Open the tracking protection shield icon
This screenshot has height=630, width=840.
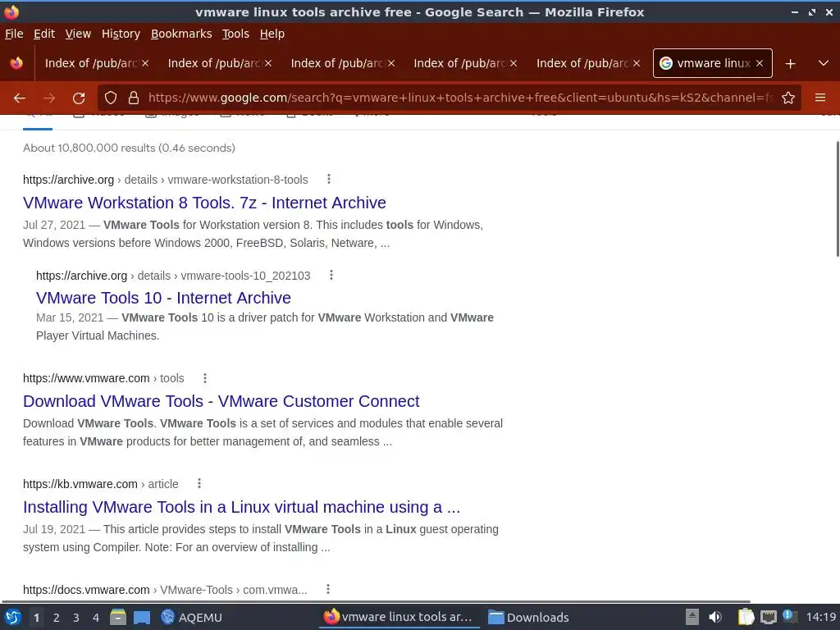(111, 98)
